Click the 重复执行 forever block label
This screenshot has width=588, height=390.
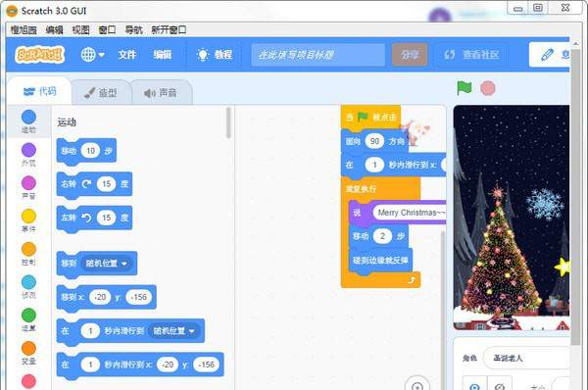tap(361, 189)
